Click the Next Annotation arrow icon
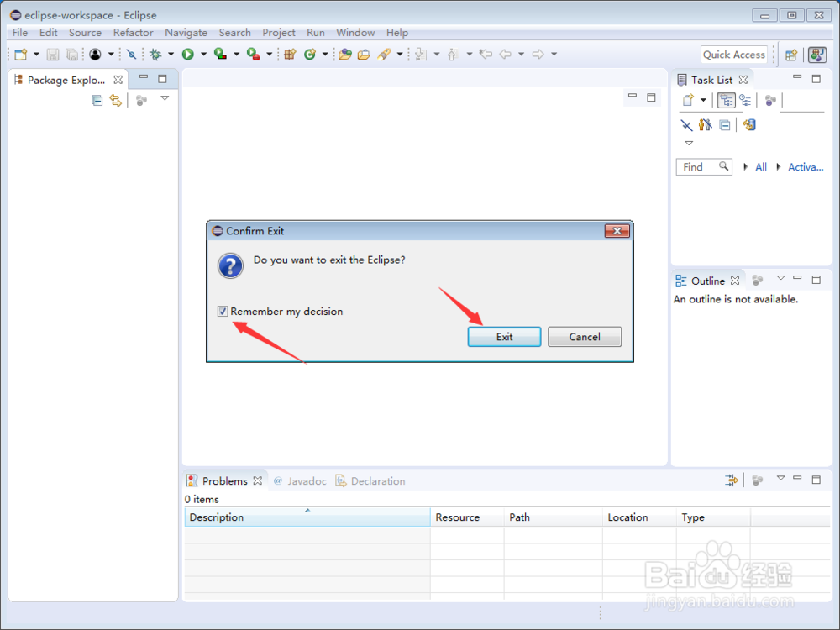 tap(421, 54)
